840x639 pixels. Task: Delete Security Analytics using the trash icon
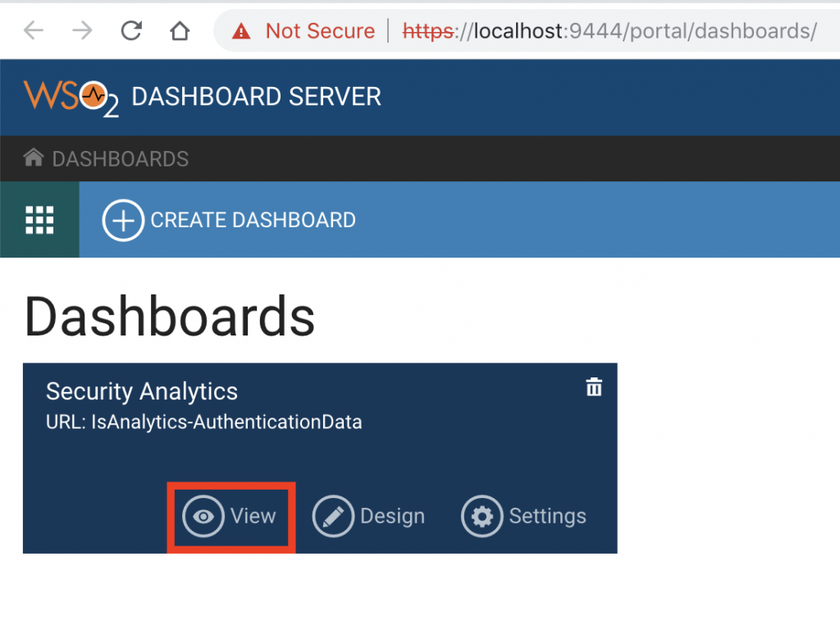594,387
